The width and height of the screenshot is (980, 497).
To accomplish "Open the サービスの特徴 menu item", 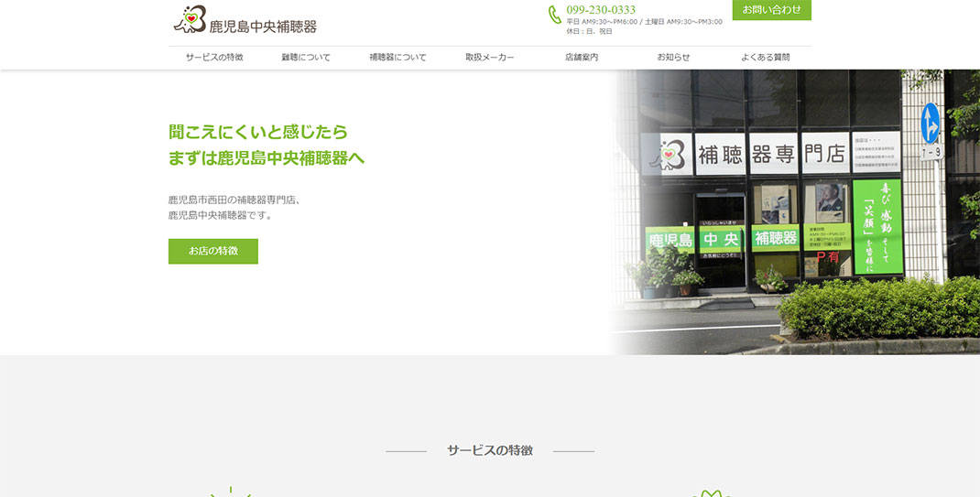I will pos(214,58).
